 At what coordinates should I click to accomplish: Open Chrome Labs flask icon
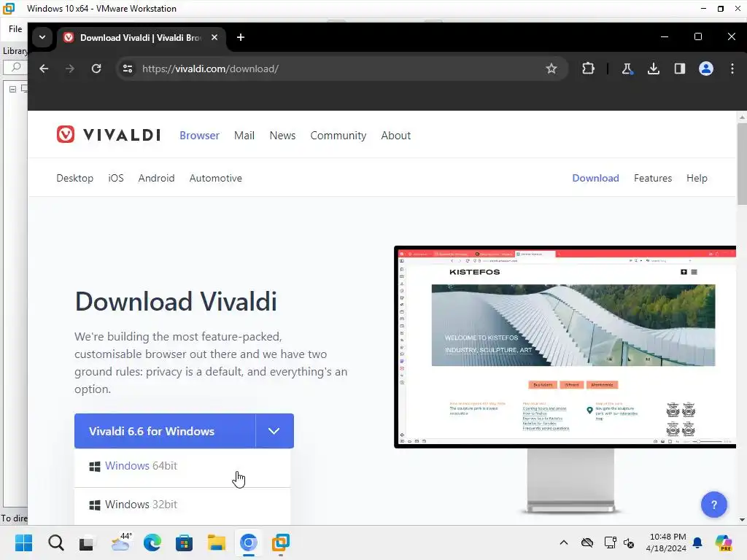coord(627,69)
